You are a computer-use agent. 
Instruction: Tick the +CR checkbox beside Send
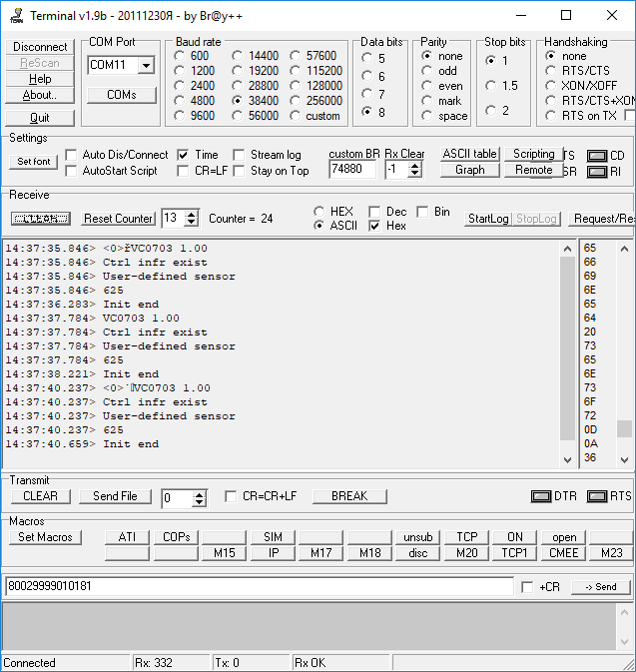527,587
